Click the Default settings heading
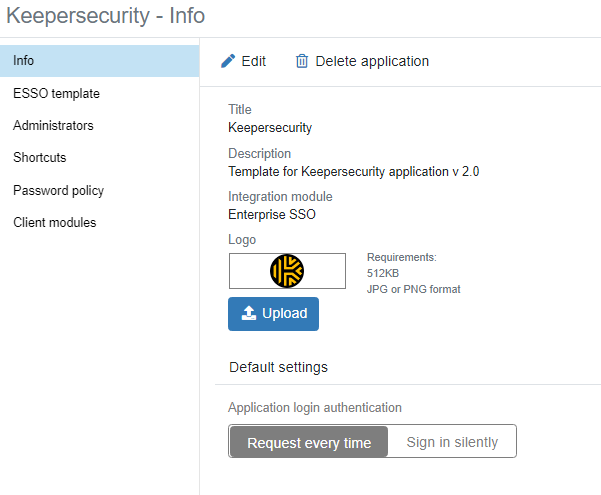This screenshot has height=495, width=601. 278,367
